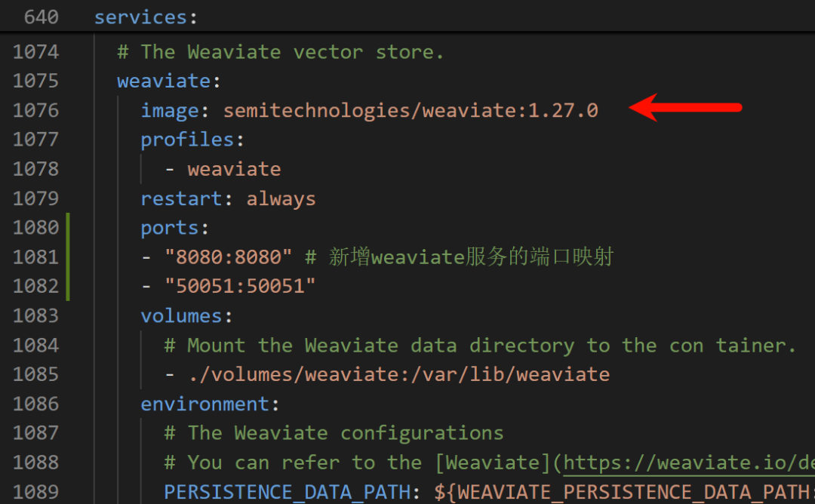Image resolution: width=815 pixels, height=504 pixels.
Task: Place cursor on "semitechnologies/weaviate:1.27.0"
Action: [x=410, y=110]
